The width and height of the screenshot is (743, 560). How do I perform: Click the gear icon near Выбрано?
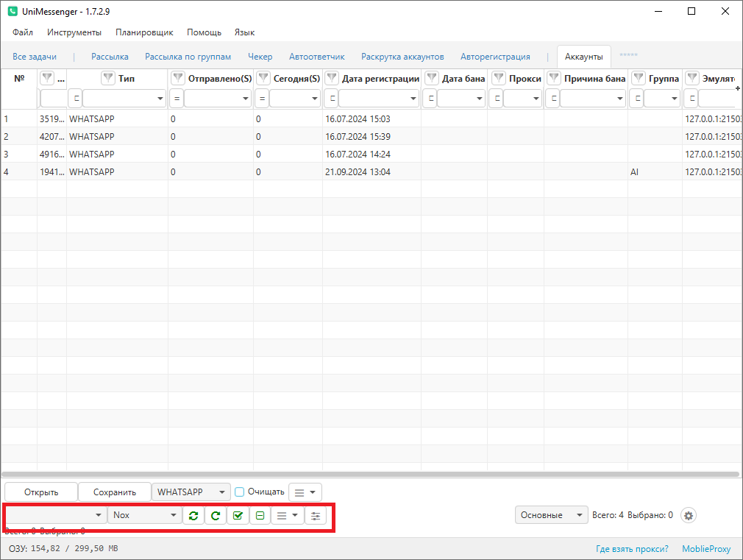click(x=689, y=515)
